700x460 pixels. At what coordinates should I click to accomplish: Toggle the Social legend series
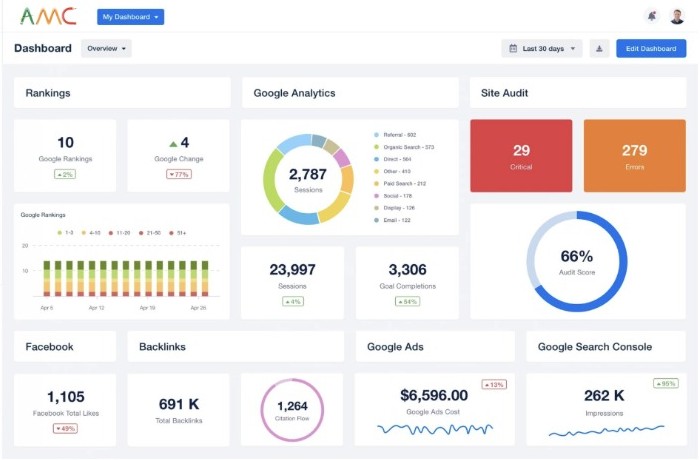[393, 196]
